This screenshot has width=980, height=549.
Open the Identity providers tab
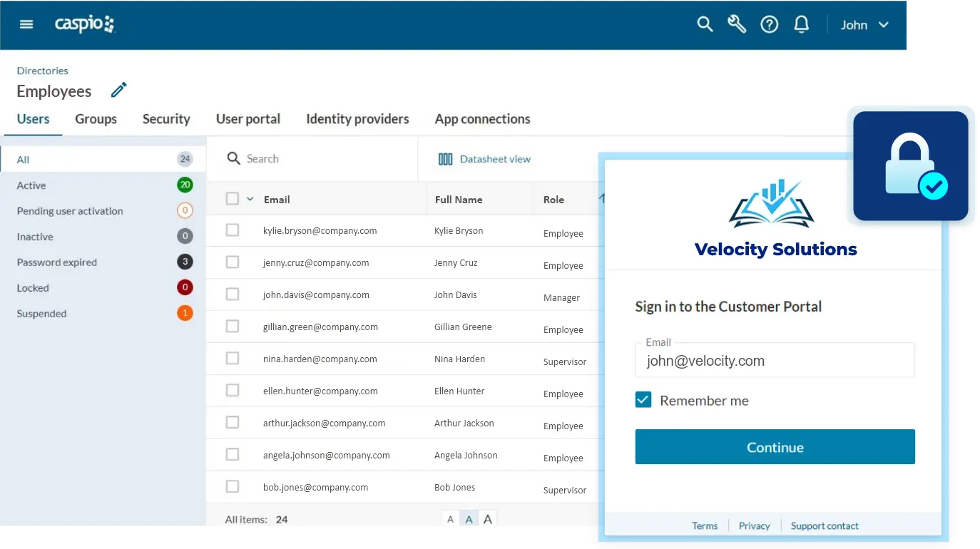(x=357, y=119)
